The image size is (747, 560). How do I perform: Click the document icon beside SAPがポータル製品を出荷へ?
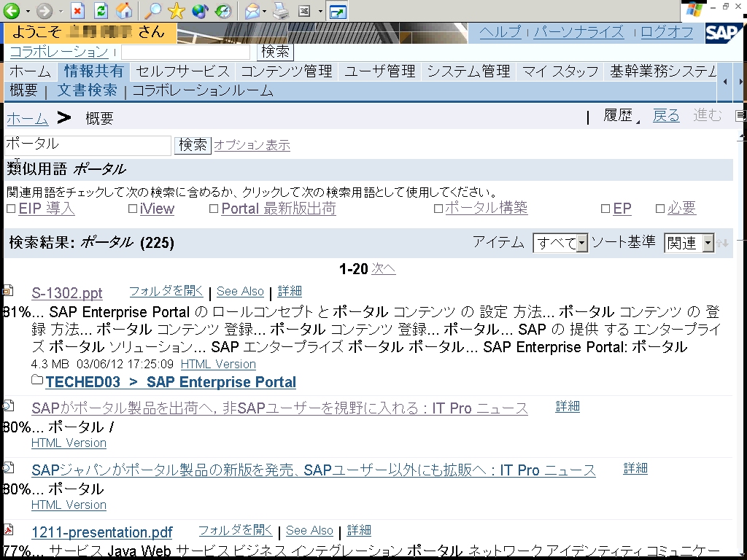click(8, 405)
